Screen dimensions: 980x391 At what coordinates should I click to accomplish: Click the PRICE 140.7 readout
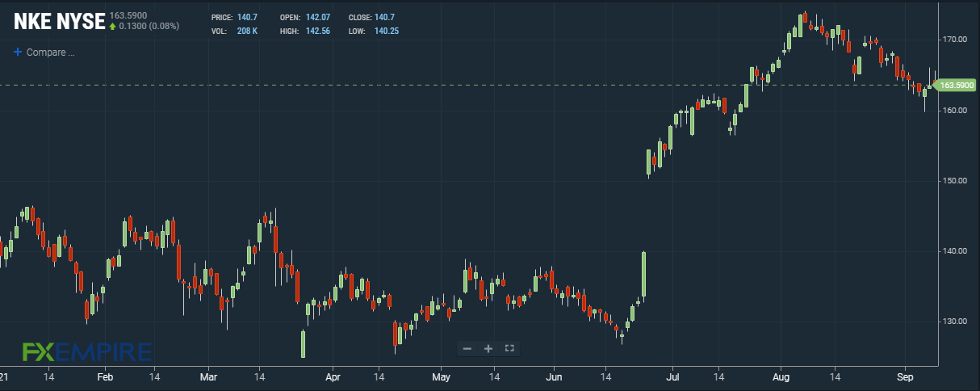(236, 17)
